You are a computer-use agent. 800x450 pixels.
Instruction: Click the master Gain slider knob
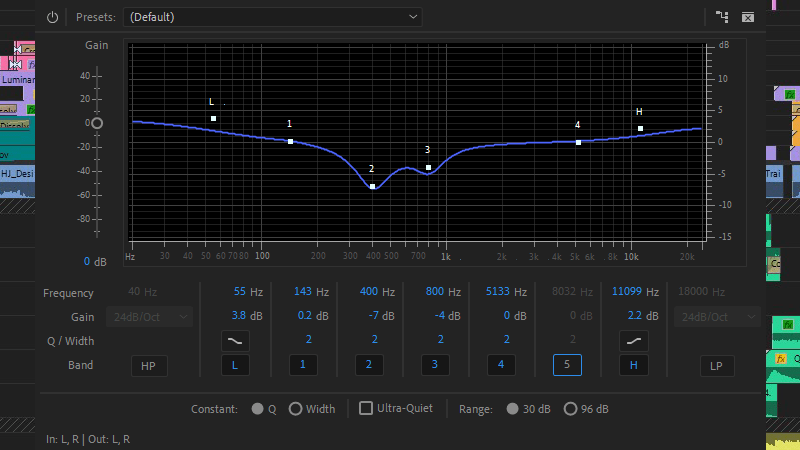coord(97,123)
